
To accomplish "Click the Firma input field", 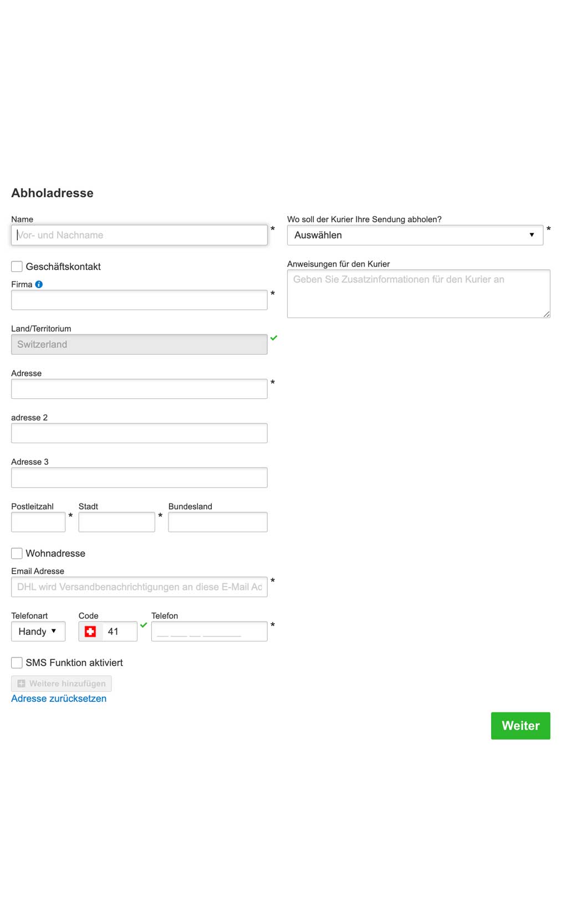I will click(x=139, y=300).
